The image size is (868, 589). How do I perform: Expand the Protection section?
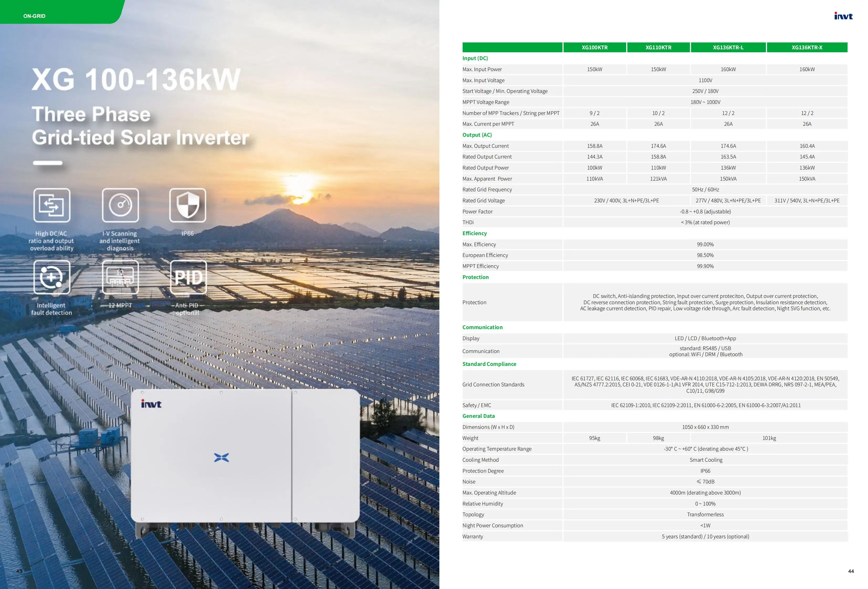(x=475, y=277)
